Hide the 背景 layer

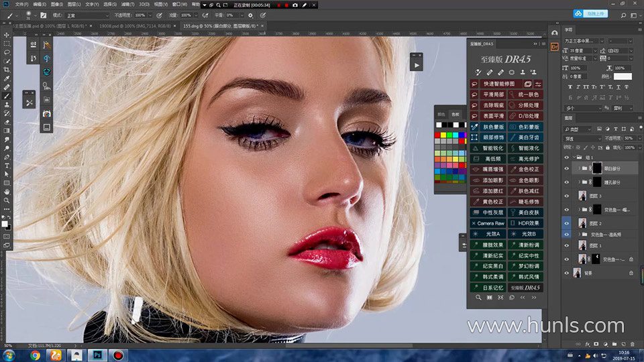click(x=567, y=273)
